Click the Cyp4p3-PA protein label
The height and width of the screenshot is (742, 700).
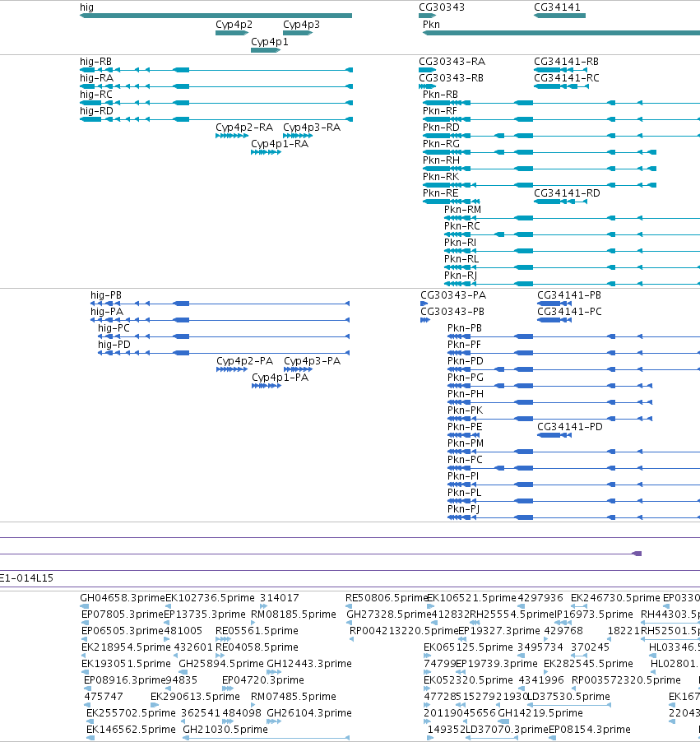click(x=312, y=361)
